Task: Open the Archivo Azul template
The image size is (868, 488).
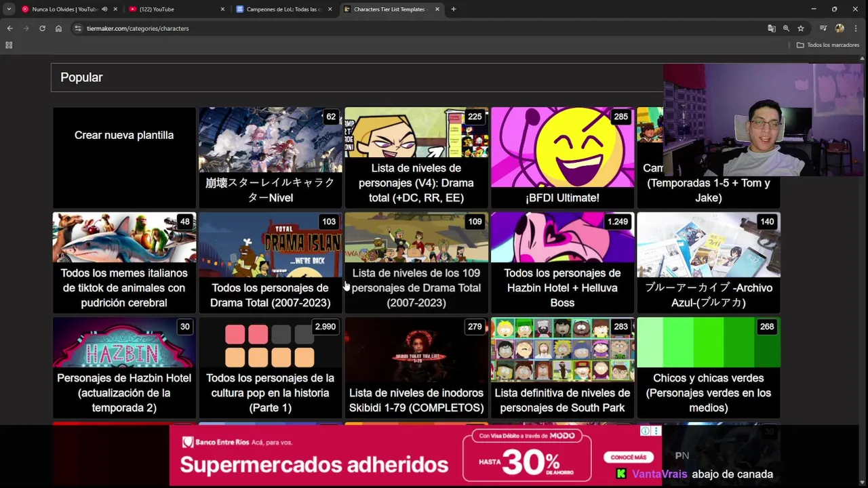Action: pyautogui.click(x=709, y=262)
